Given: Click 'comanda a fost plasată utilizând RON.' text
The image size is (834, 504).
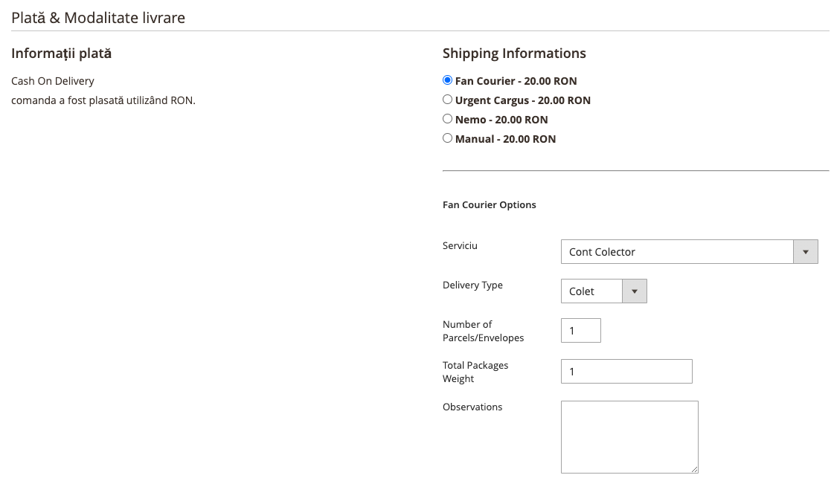Looking at the screenshot, I should coord(103,100).
